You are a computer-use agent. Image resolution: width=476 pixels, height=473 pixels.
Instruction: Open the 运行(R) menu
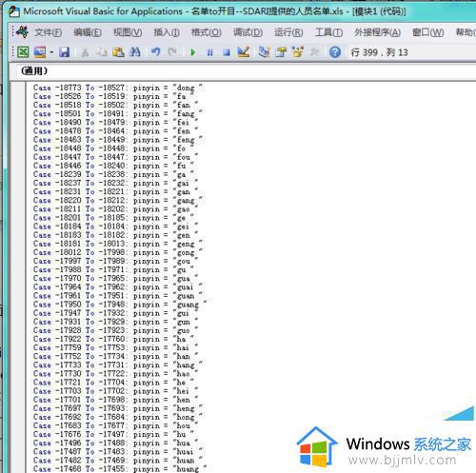pyautogui.click(x=288, y=32)
